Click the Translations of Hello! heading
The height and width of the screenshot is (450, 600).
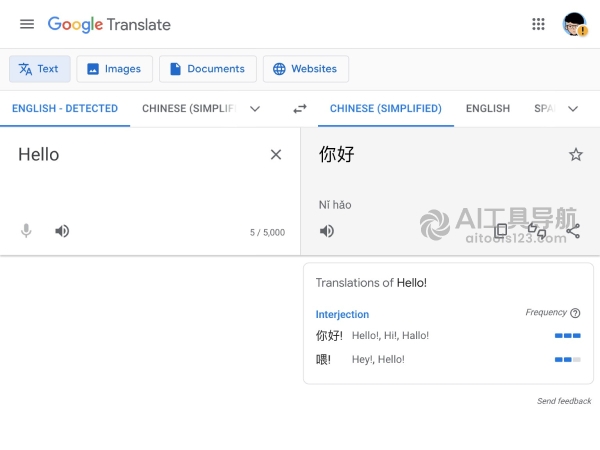pyautogui.click(x=371, y=282)
